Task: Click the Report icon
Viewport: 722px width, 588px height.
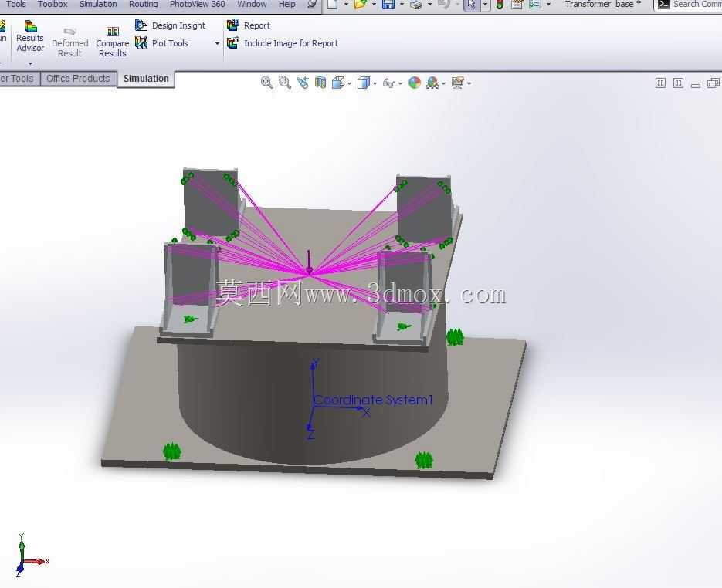Action: 233,25
